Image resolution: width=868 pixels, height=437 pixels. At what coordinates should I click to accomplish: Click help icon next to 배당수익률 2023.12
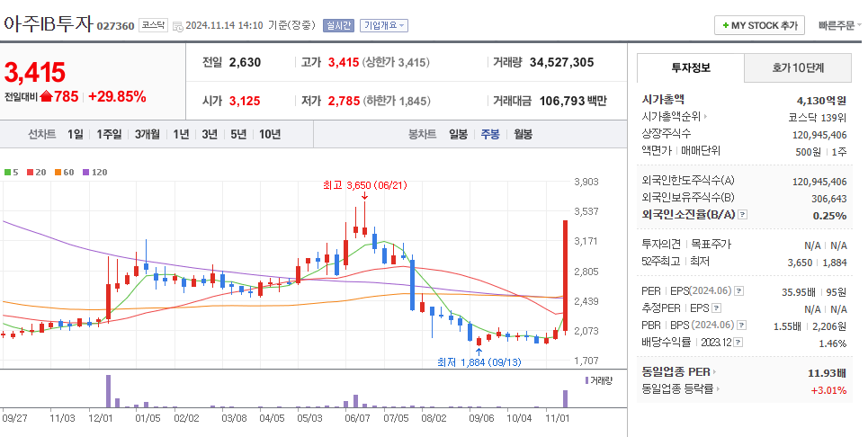click(738, 343)
